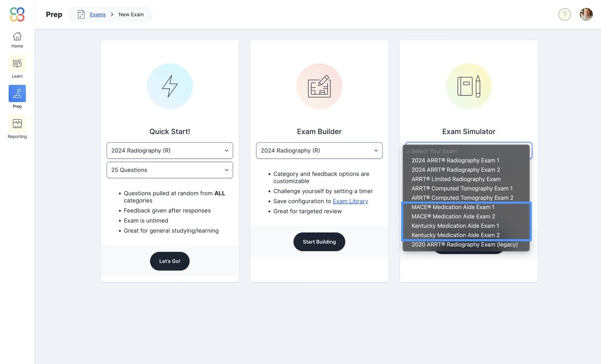Click the help question mark icon
The width and height of the screenshot is (601, 364).
point(565,14)
